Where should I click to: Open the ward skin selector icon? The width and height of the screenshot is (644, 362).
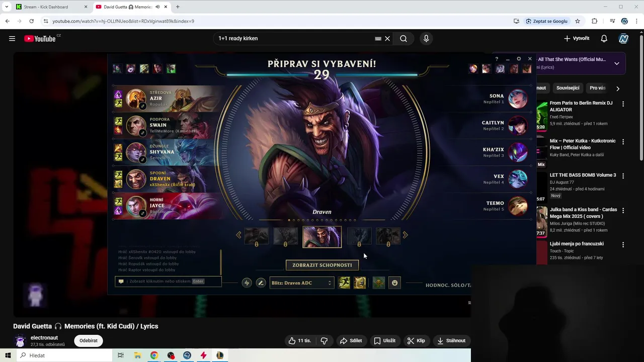(x=379, y=283)
